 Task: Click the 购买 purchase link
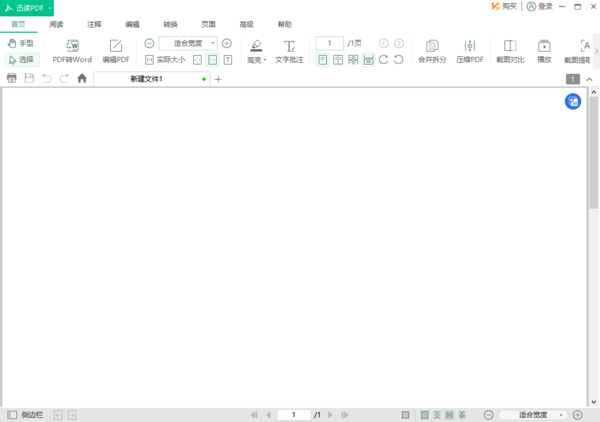[504, 6]
